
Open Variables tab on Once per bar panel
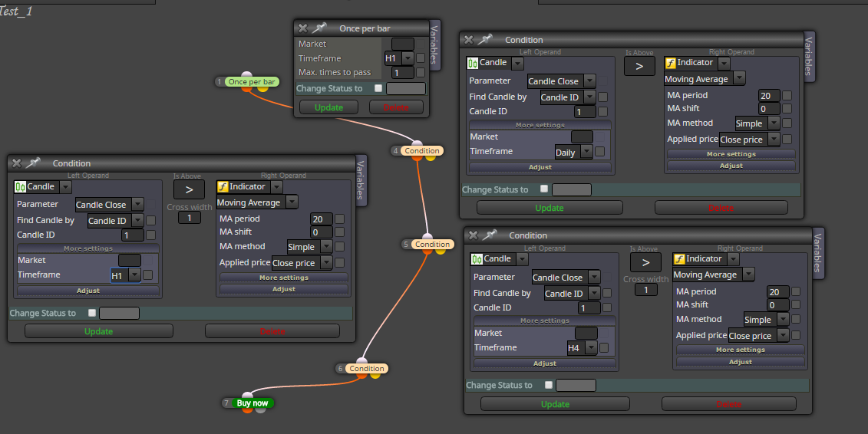(x=434, y=44)
